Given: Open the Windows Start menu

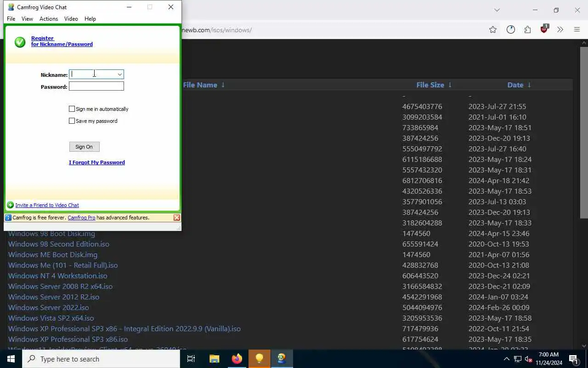Looking at the screenshot, I should (x=11, y=359).
